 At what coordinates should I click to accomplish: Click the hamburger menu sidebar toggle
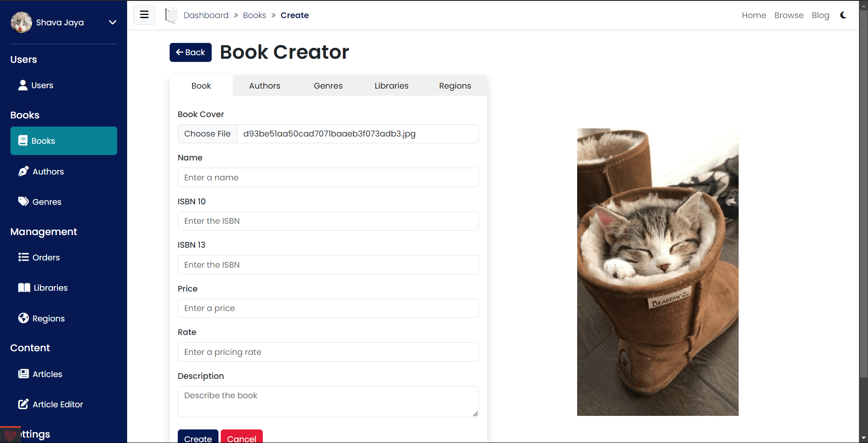tap(144, 15)
